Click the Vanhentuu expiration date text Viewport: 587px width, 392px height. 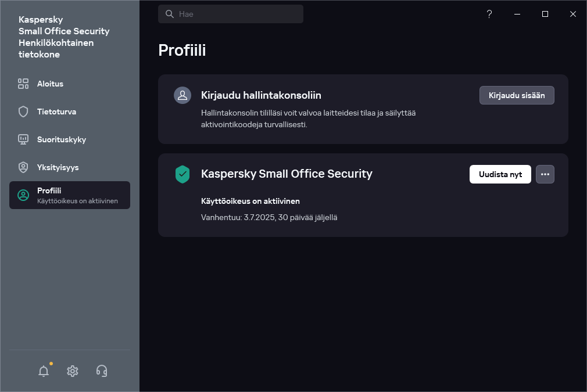(x=269, y=217)
